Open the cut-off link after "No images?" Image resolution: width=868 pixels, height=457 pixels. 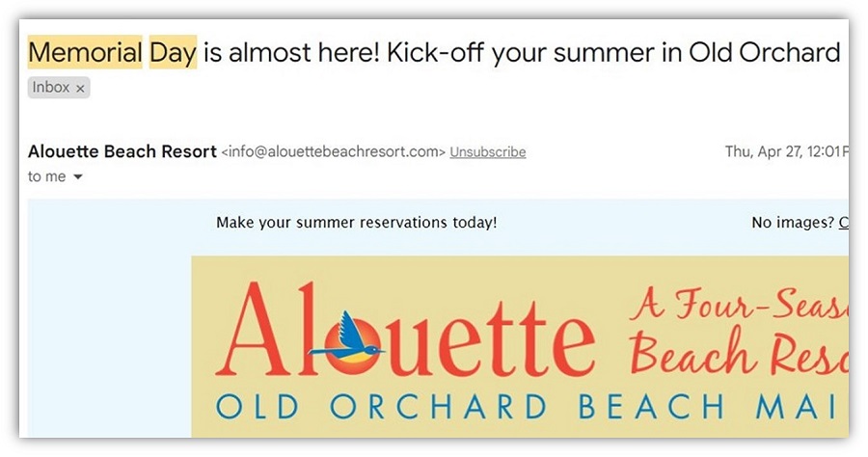pyautogui.click(x=844, y=223)
